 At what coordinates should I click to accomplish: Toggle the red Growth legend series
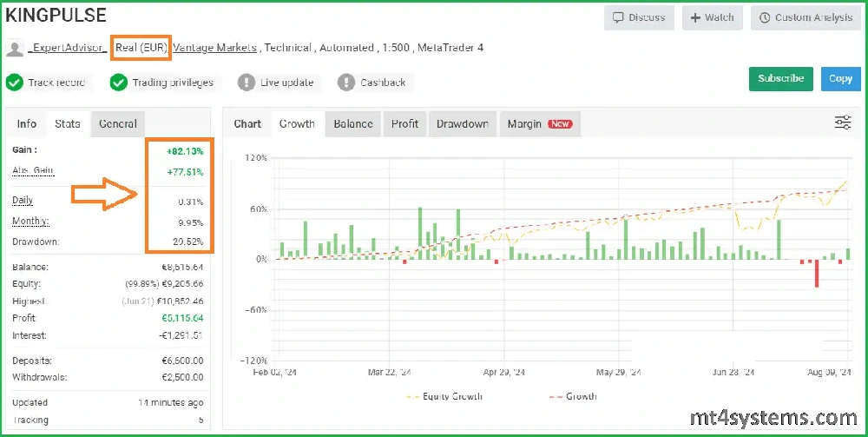coord(573,396)
